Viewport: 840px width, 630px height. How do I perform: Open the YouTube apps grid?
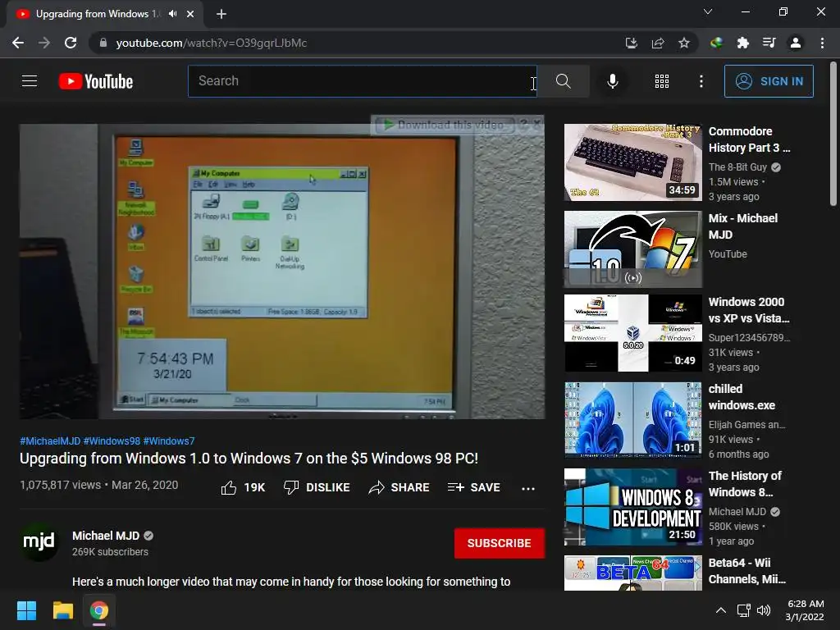point(662,81)
